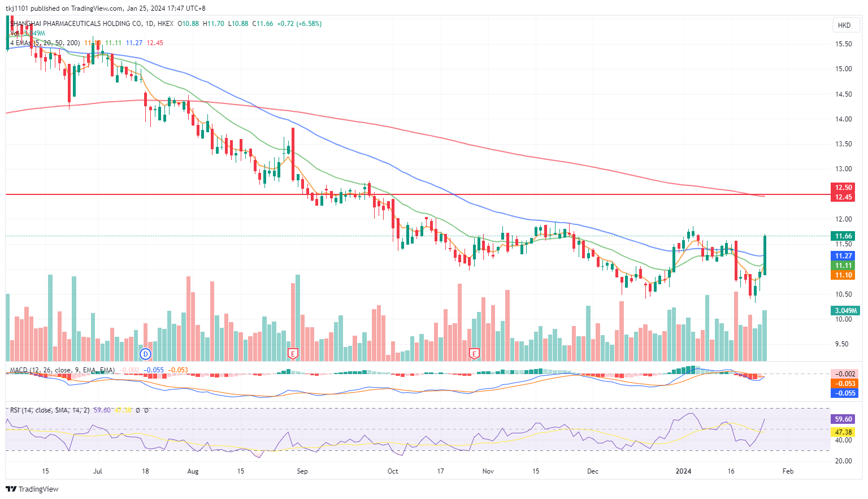Click the 'Oct' label on the time axis

click(x=393, y=471)
